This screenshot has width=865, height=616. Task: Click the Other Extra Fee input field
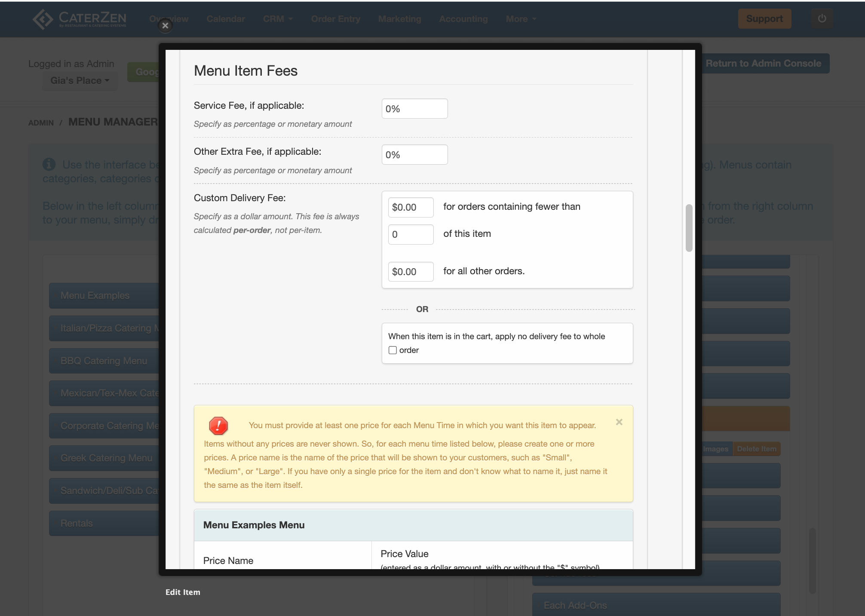(414, 155)
